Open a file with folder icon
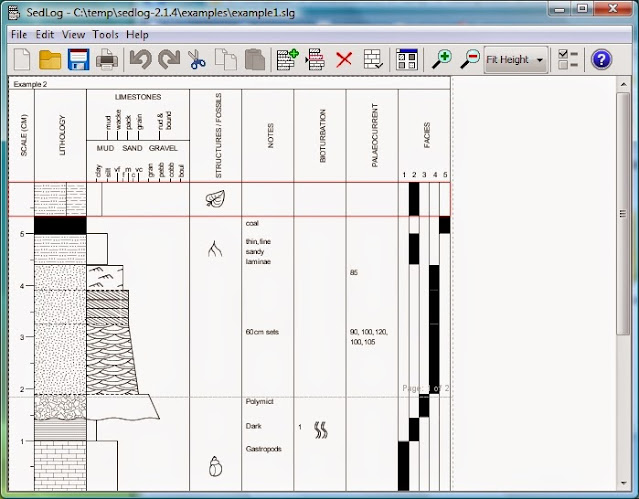639x499 pixels. [x=50, y=60]
